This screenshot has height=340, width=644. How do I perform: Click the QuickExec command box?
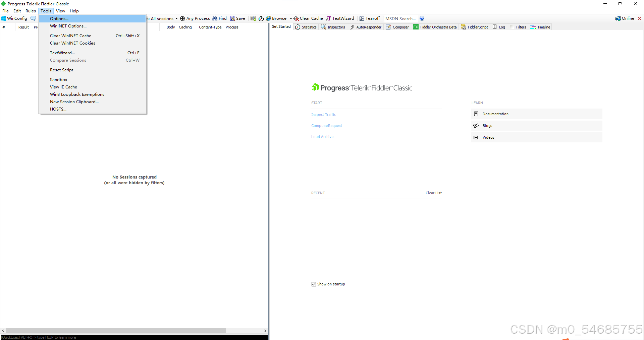(x=134, y=337)
